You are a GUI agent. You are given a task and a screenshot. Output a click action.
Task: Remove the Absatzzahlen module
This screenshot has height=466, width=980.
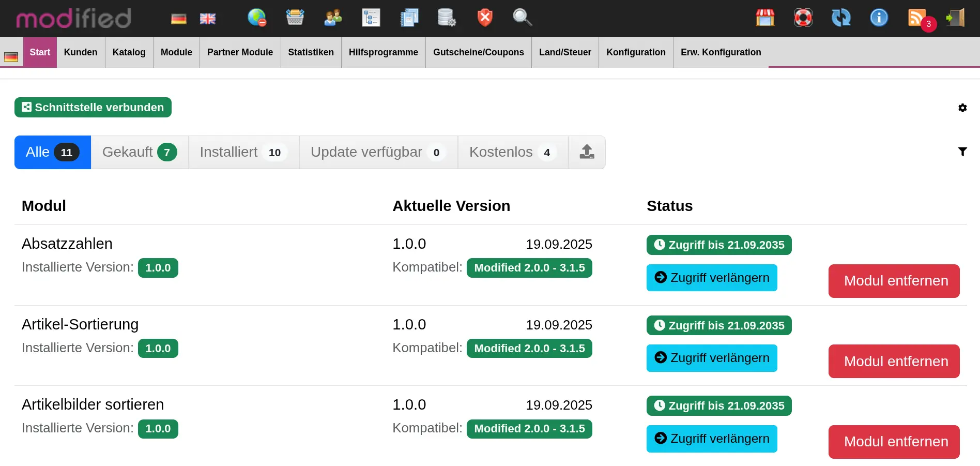click(x=894, y=281)
